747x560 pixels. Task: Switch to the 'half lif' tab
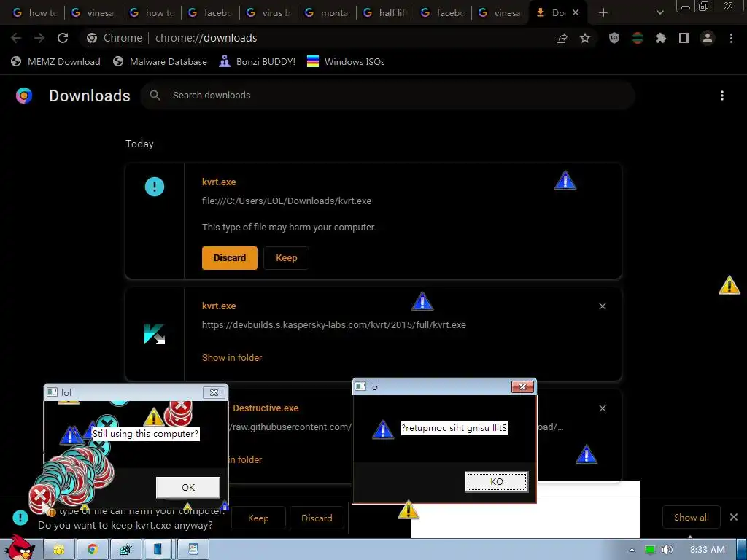click(x=386, y=13)
